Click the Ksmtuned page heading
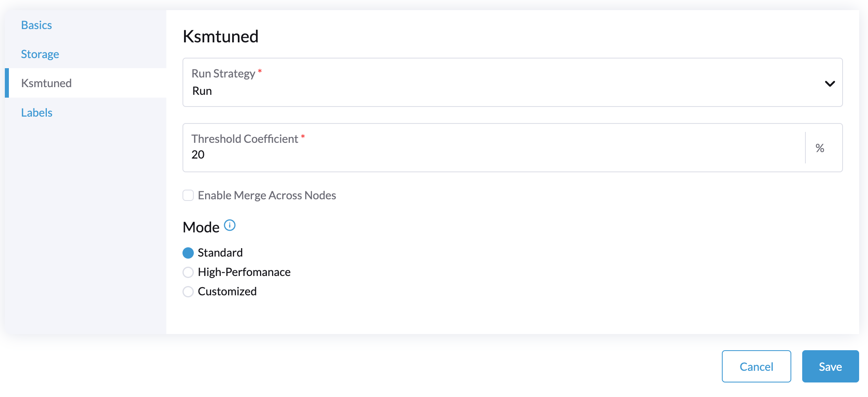Image resolution: width=868 pixels, height=397 pixels. (220, 36)
